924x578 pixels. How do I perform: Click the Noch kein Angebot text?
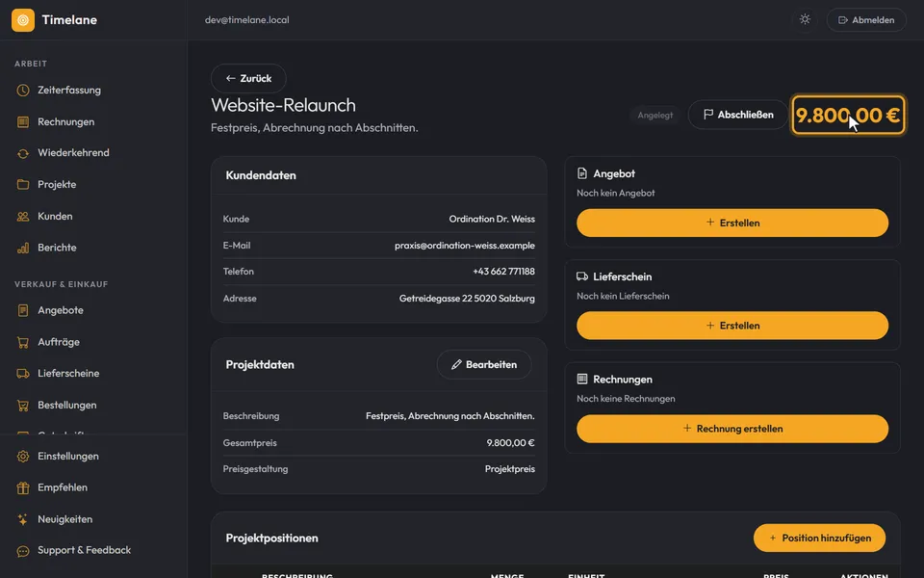coord(616,193)
